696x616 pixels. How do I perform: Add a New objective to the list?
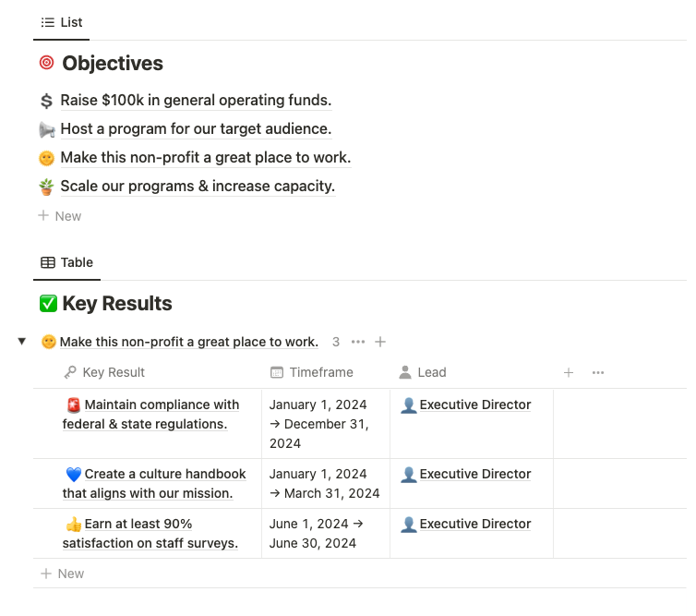[x=60, y=216]
